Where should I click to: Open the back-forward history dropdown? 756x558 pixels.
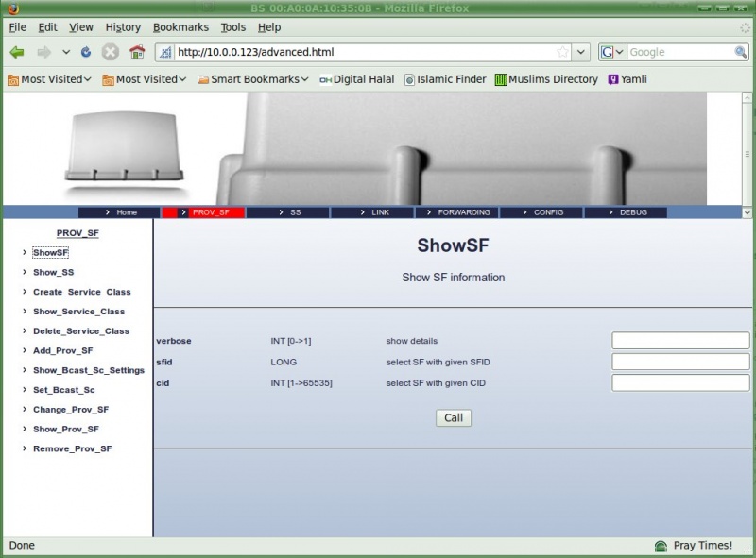[66, 52]
